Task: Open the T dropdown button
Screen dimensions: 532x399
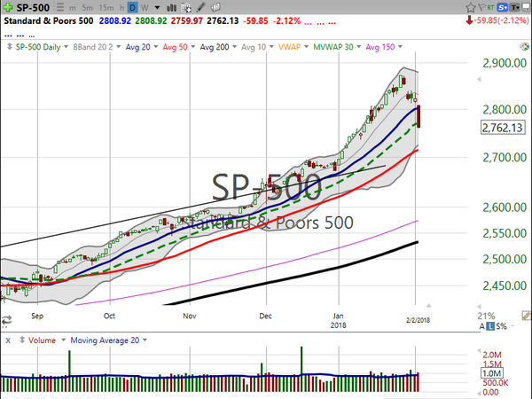Action: 514,7
